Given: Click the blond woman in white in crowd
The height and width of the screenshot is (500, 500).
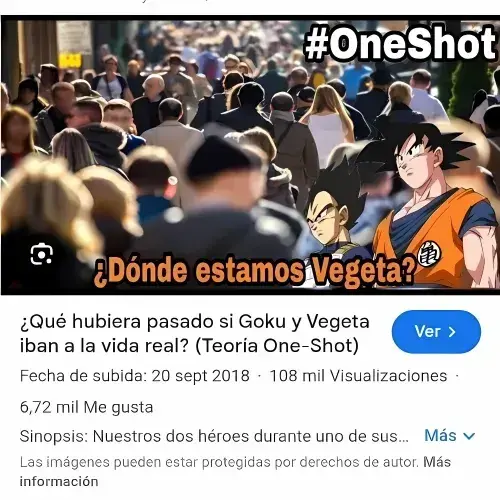Looking at the screenshot, I should coord(329,123).
